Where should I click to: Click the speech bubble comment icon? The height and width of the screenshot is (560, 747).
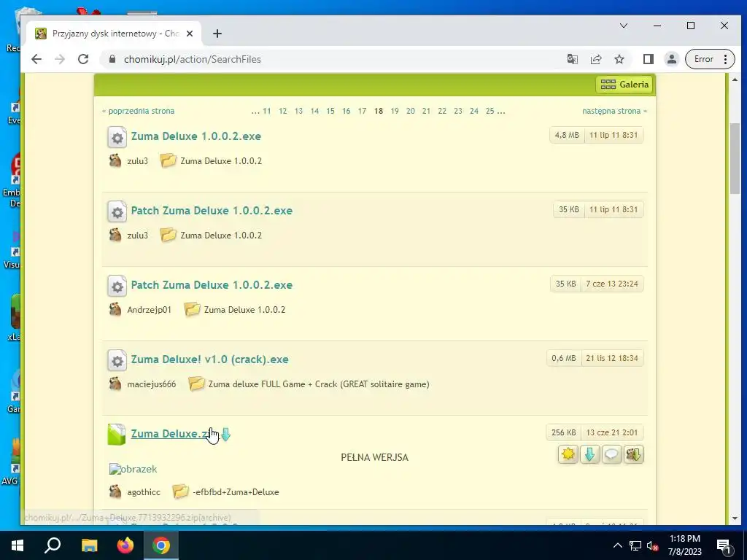(612, 454)
